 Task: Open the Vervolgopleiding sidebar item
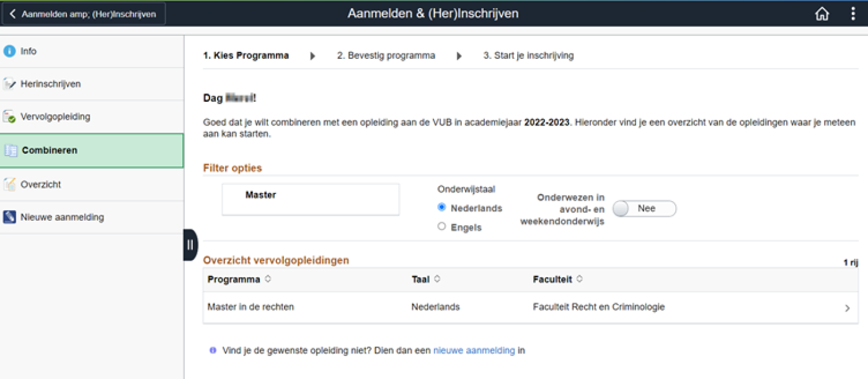(x=92, y=117)
